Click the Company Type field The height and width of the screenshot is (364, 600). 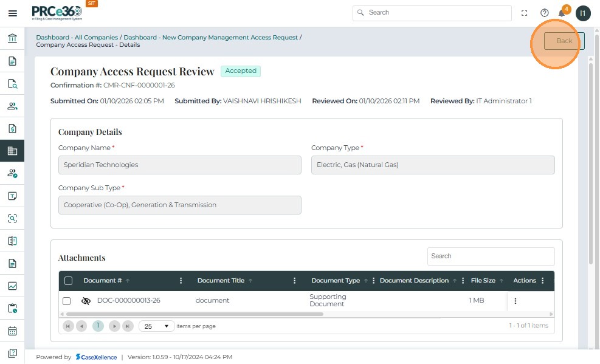click(x=433, y=165)
